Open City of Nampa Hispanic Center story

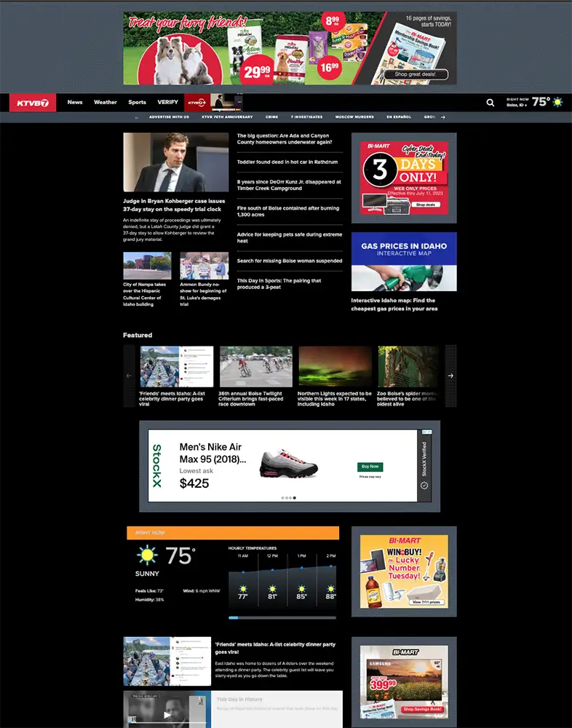[144, 294]
